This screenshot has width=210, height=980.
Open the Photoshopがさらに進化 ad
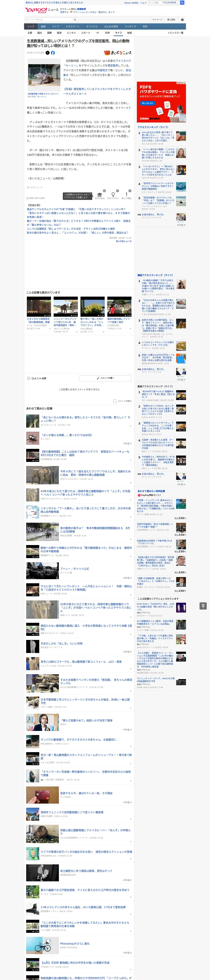pos(75,943)
